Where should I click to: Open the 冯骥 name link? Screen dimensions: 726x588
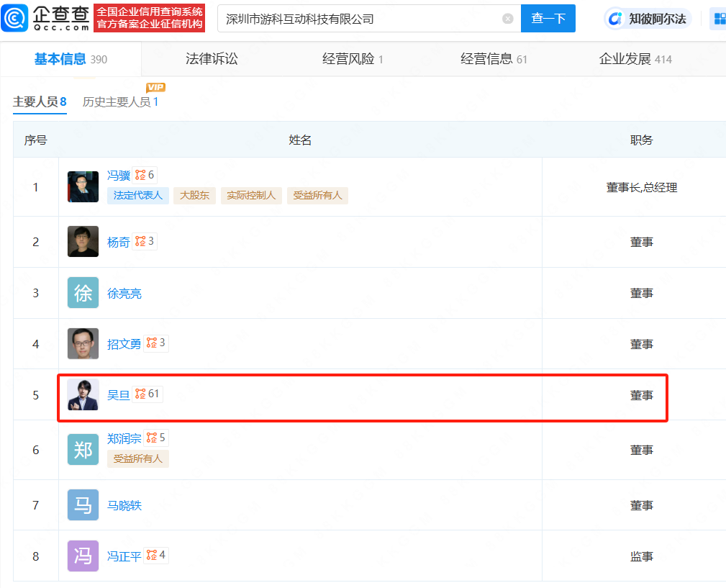pyautogui.click(x=119, y=176)
